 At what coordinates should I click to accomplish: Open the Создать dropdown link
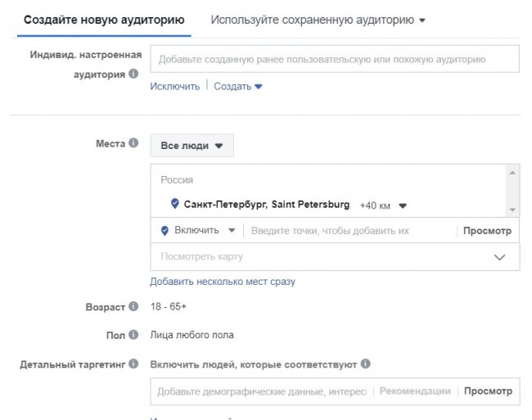[237, 86]
